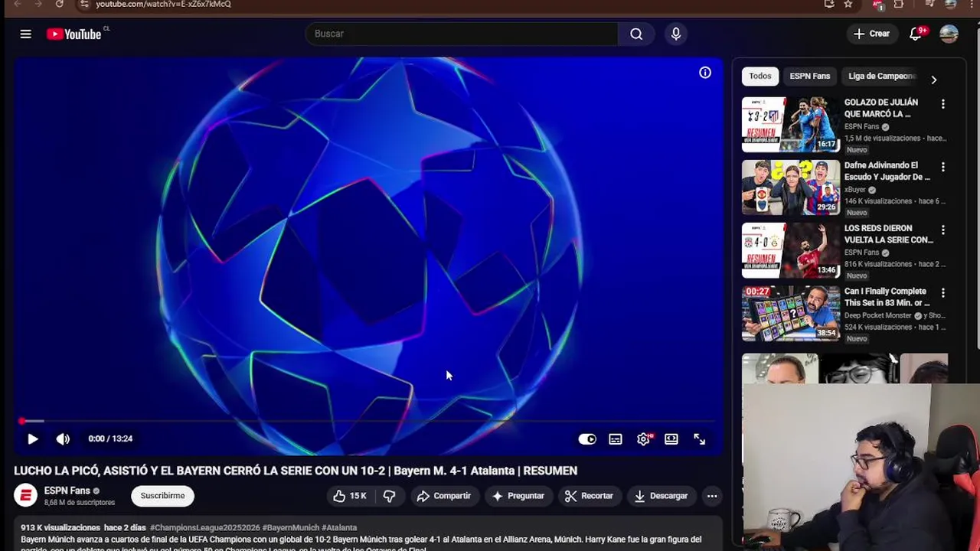Open title Dafne Adivinando El Escudo Y Jugador

pyautogui.click(x=887, y=171)
